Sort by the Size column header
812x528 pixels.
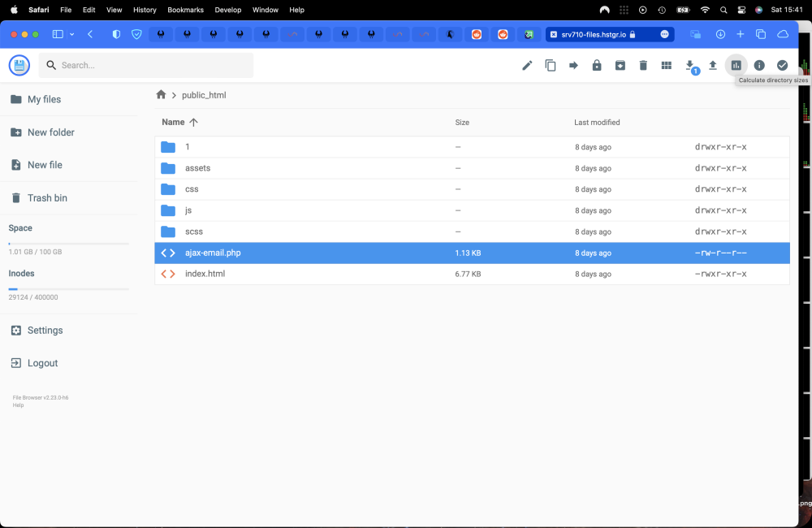[462, 123]
